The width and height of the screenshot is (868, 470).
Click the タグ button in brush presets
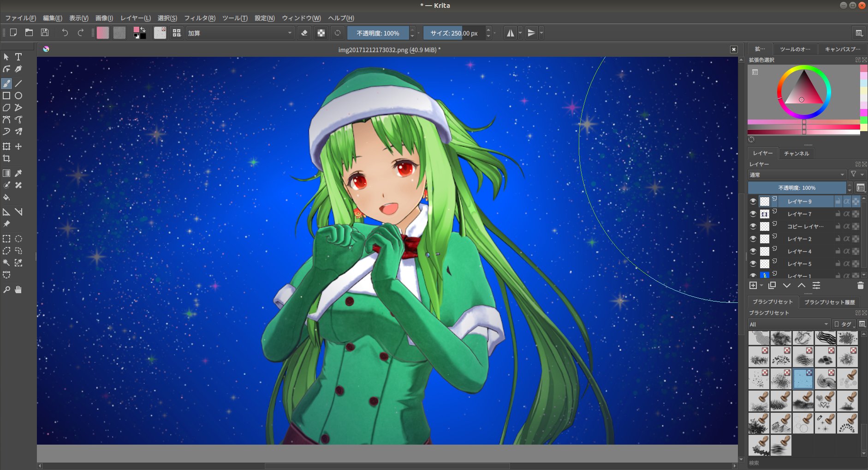coord(844,324)
